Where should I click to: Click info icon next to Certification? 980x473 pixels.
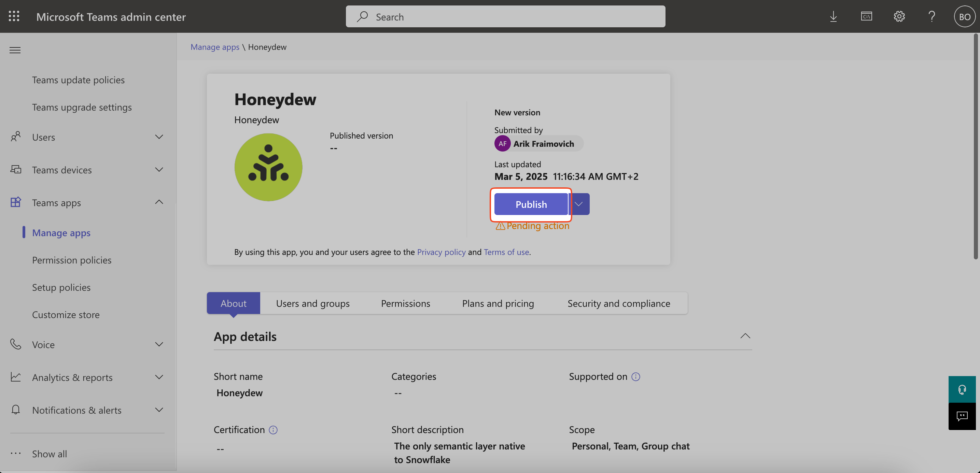click(x=273, y=430)
